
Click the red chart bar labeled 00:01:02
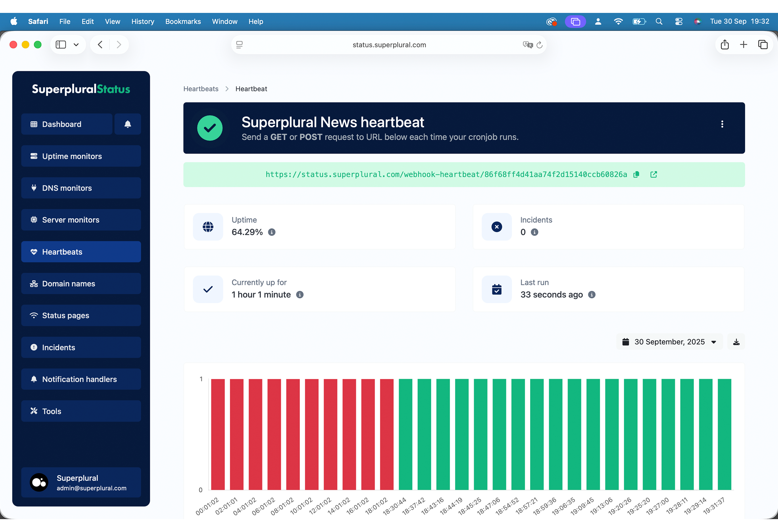coord(218,434)
